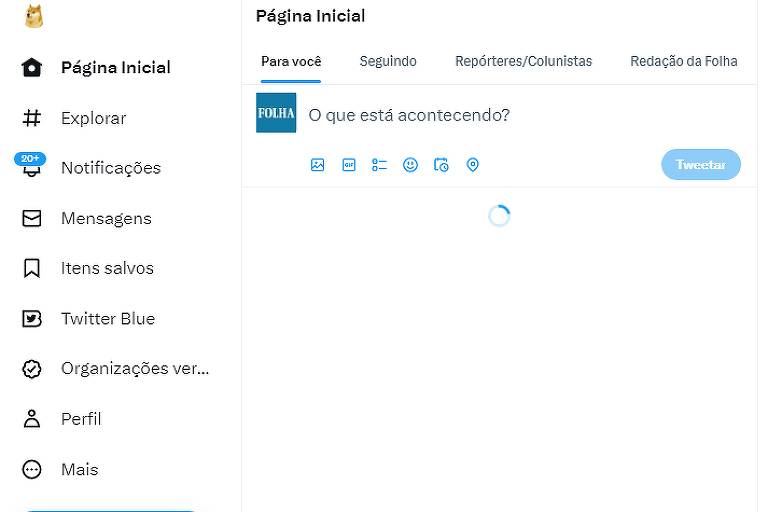The height and width of the screenshot is (512, 768).
Task: Open Organizações verificadas badge icon
Action: pyautogui.click(x=32, y=369)
